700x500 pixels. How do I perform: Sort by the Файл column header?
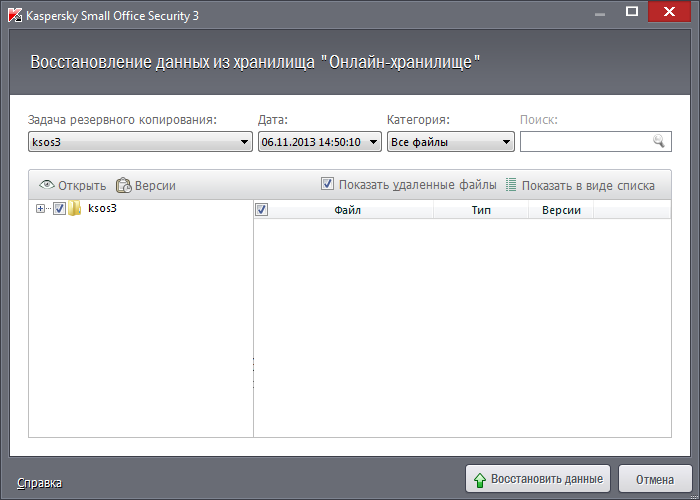(x=347, y=210)
